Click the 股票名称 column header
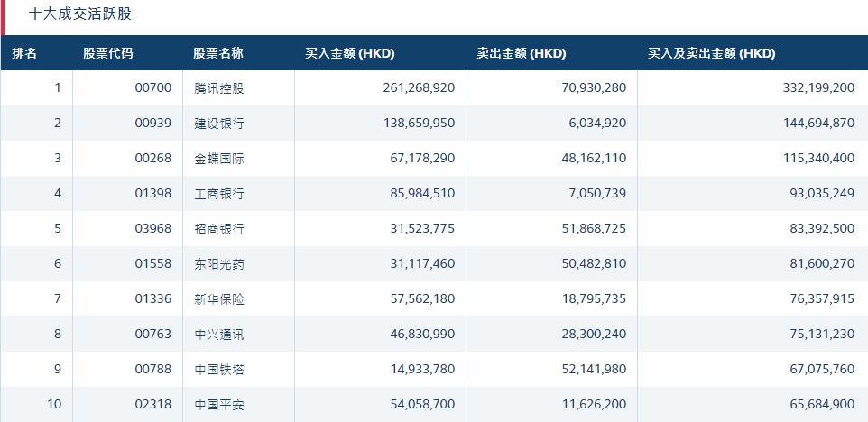This screenshot has height=422, width=868. pyautogui.click(x=218, y=53)
